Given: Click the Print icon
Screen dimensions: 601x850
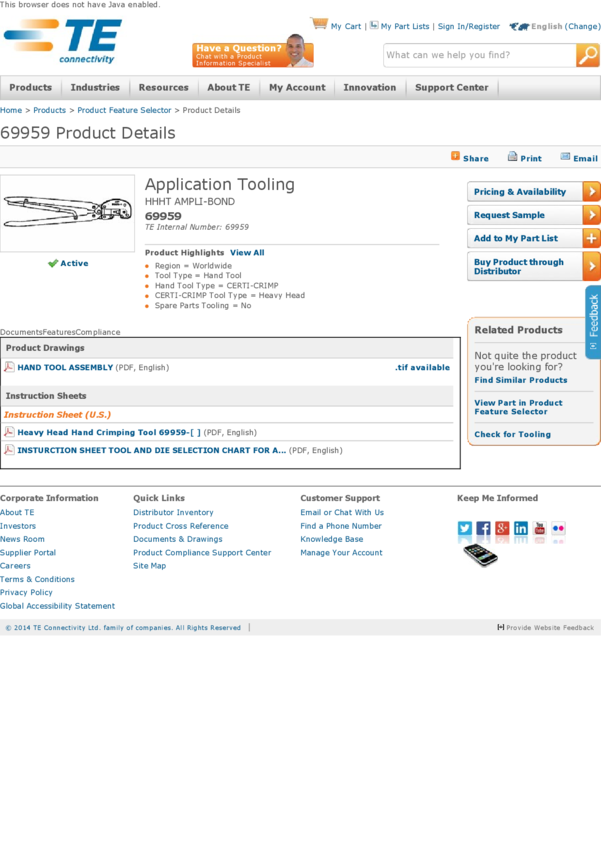Looking at the screenshot, I should 512,157.
